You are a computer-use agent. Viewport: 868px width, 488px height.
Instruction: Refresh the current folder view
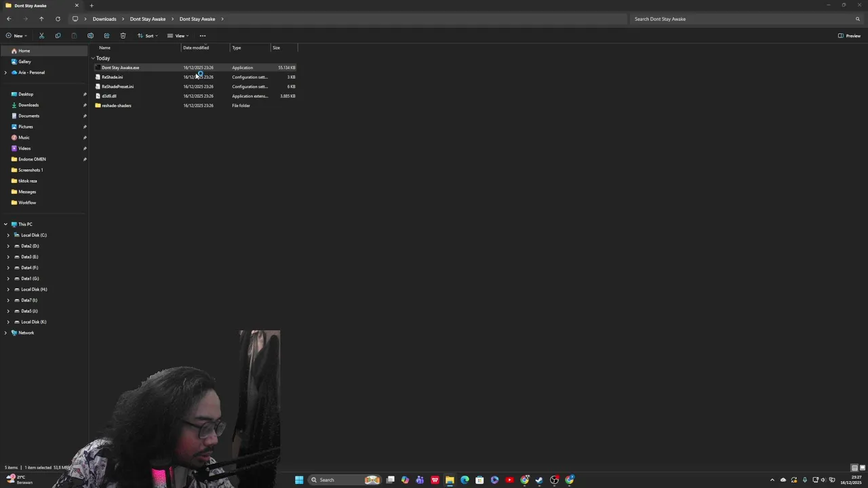58,19
